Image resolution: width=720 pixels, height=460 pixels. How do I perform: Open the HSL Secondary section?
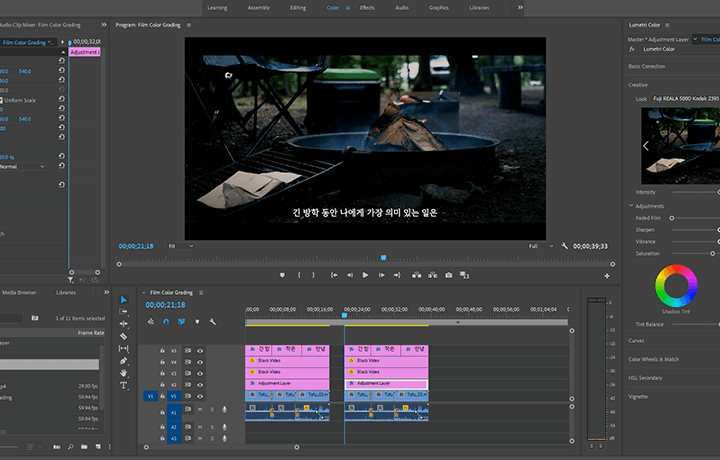645,378
